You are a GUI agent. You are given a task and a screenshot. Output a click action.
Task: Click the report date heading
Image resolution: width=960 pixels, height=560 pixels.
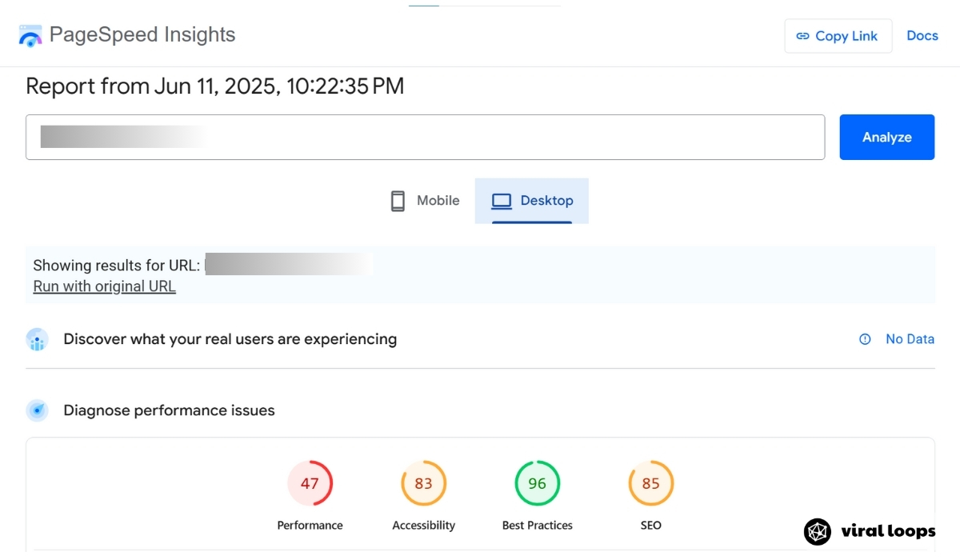(x=214, y=86)
